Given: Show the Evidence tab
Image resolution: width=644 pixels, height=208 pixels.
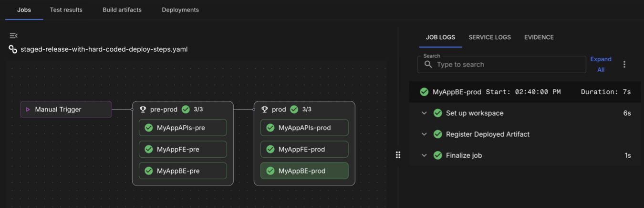Looking at the screenshot, I should coord(539,37).
